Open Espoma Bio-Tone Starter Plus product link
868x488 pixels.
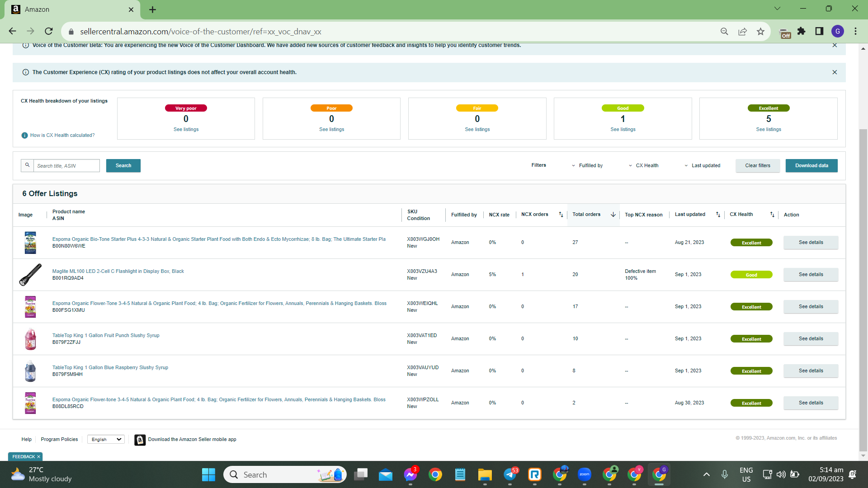(x=219, y=239)
